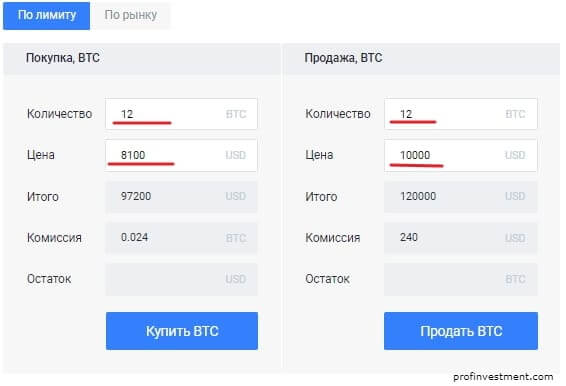This screenshot has width=566, height=386.
Task: Click the buy Итого field showing 97200
Action: pyautogui.click(x=182, y=197)
